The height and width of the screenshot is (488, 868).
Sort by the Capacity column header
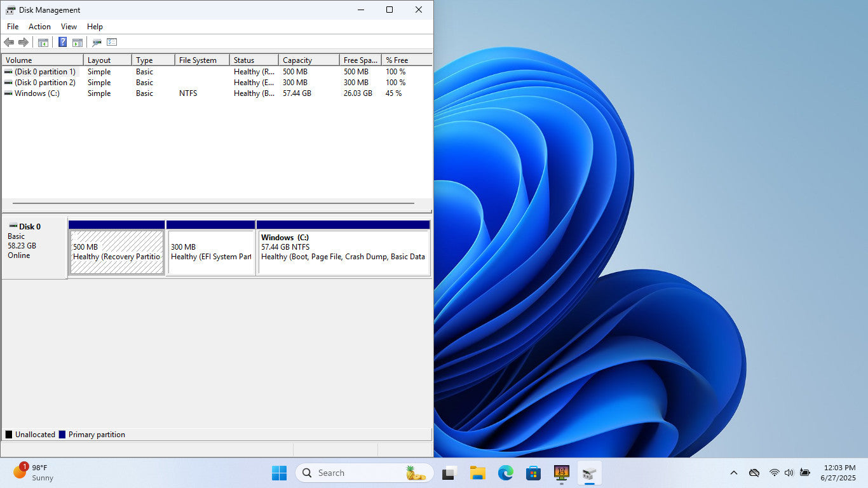click(x=309, y=60)
